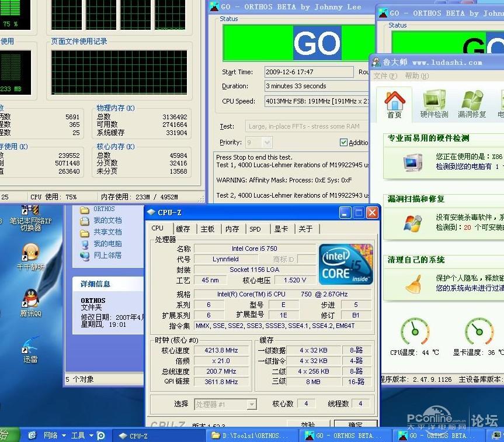
Task: Click the Internet Explorer quick launch icon
Action: click(x=32, y=436)
